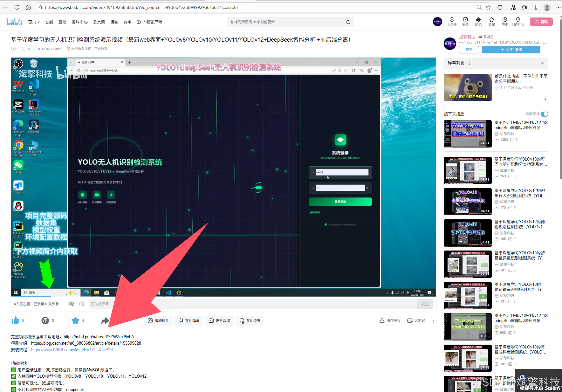
Task: Open 弹幕列表 three-dot options
Action: pos(469,63)
